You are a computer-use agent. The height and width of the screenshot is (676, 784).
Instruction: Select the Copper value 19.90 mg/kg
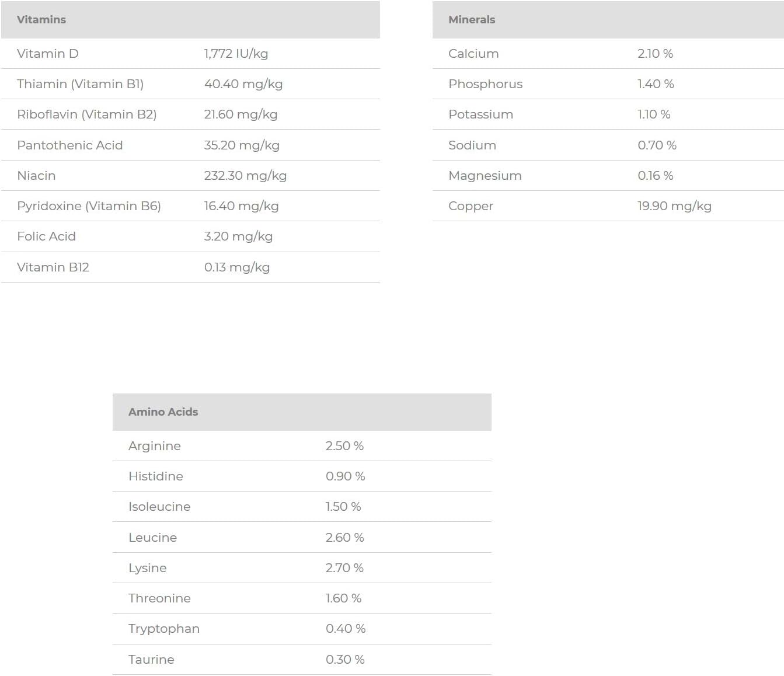pyautogui.click(x=674, y=206)
